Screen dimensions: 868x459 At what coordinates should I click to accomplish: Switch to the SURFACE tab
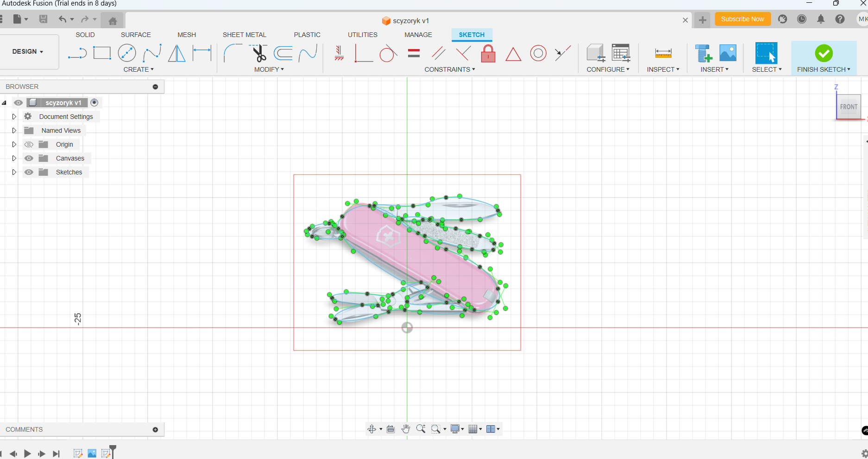[x=136, y=35]
